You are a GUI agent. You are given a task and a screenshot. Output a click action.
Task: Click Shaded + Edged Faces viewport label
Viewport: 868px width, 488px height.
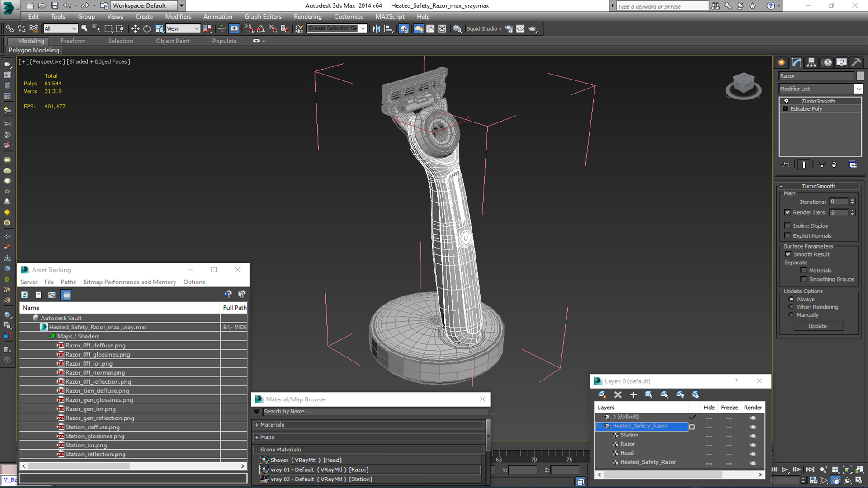click(99, 61)
